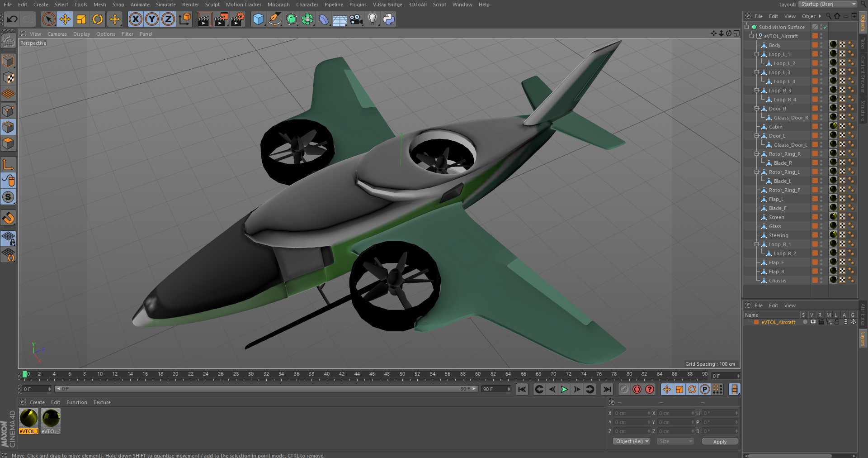Activate the Rotate tool

coord(98,19)
